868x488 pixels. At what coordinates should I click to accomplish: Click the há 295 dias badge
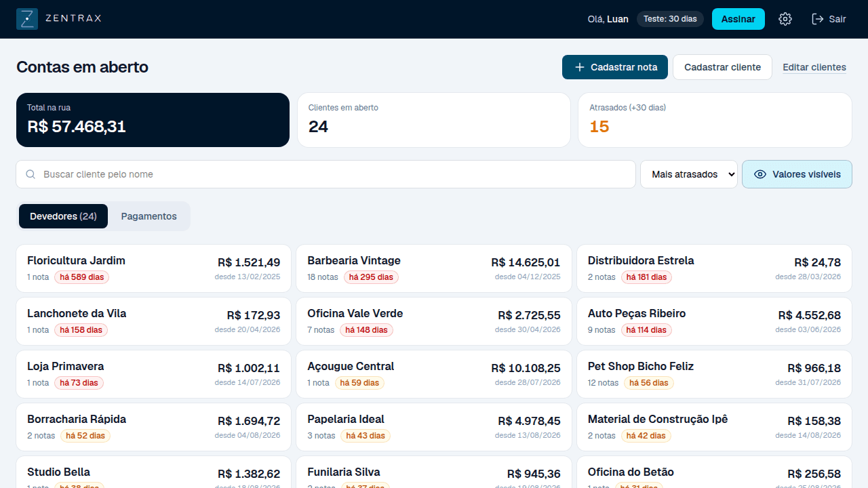371,277
